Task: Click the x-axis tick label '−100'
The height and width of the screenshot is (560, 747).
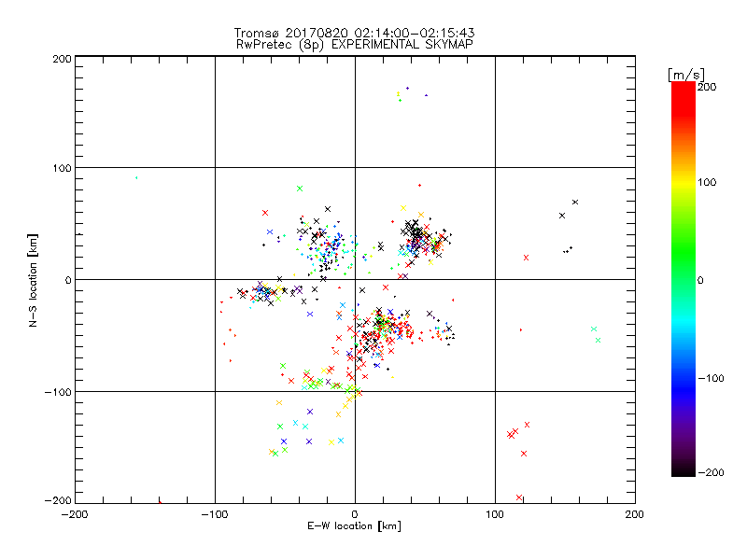Action: 215,514
